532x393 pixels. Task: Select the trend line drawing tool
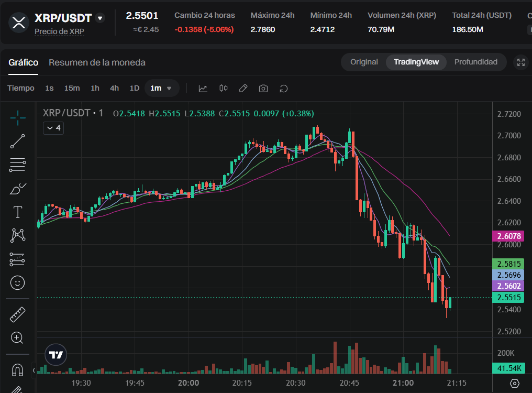pos(18,141)
